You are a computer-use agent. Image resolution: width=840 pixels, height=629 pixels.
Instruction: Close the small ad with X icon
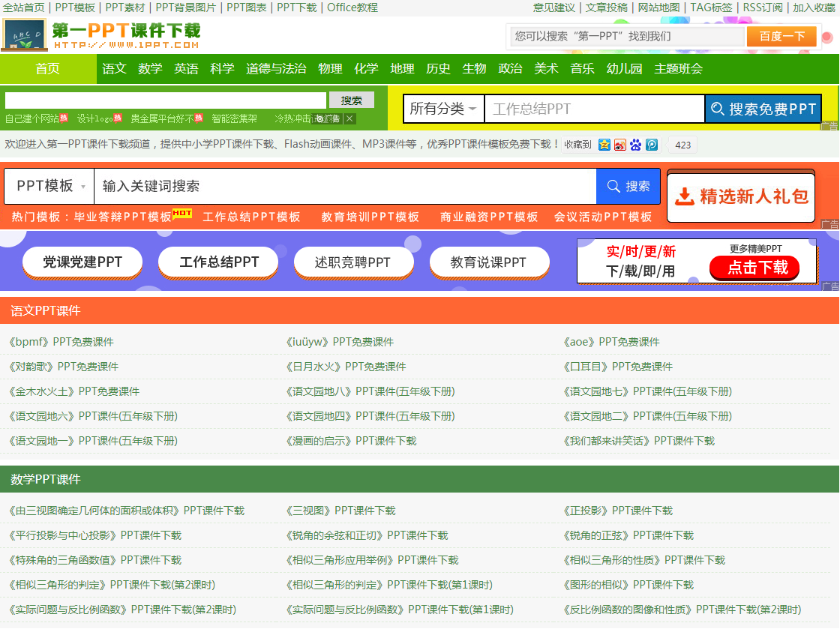pos(349,119)
